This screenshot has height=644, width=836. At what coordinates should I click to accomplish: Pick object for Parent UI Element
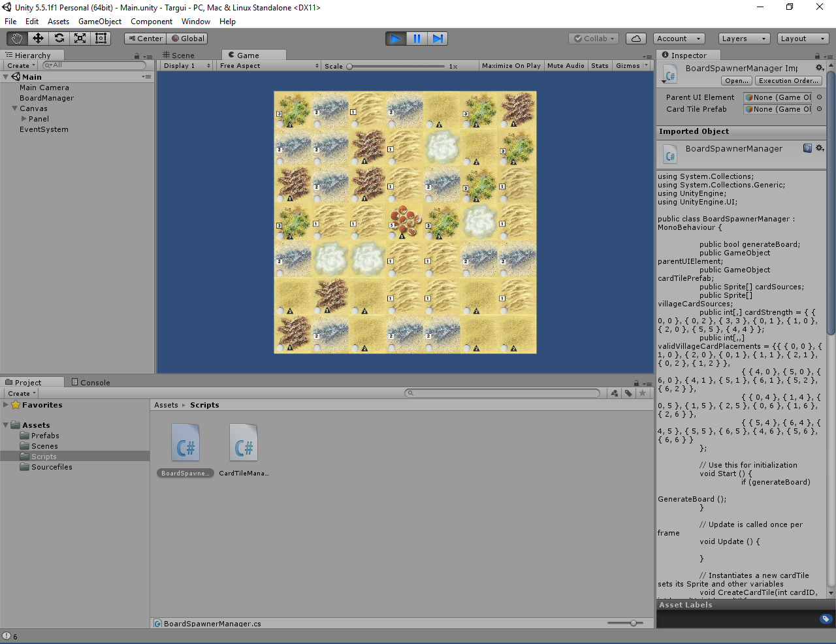[819, 97]
